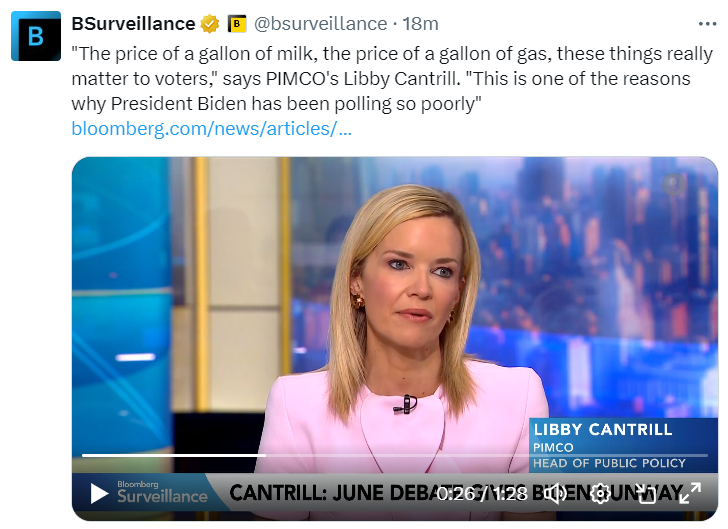Screen dimensions: 728x529
Task: Toggle picture-in-picture mode for the video
Action: (646, 493)
